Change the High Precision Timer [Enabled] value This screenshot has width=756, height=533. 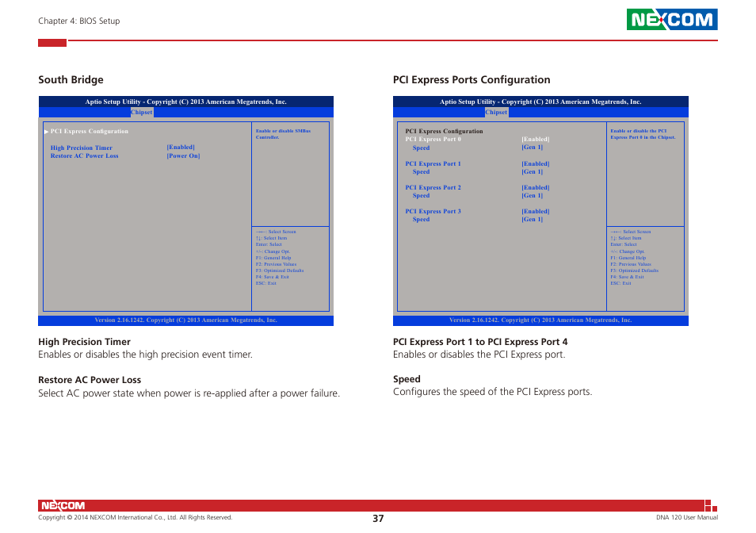tap(181, 147)
